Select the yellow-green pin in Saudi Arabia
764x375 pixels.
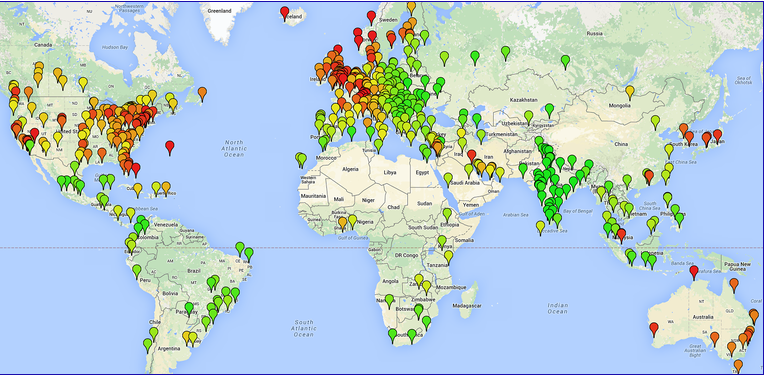pos(448,179)
